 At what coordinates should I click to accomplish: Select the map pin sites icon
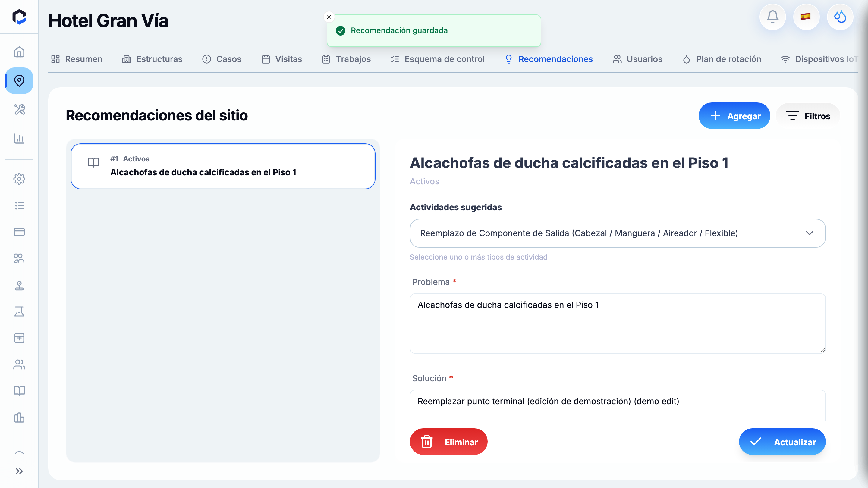(x=19, y=81)
